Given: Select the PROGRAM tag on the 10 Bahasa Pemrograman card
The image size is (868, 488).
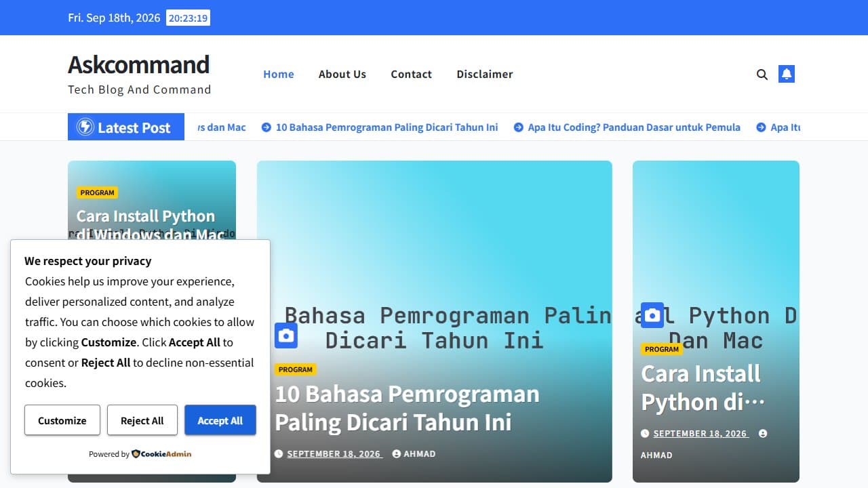Looking at the screenshot, I should (296, 369).
